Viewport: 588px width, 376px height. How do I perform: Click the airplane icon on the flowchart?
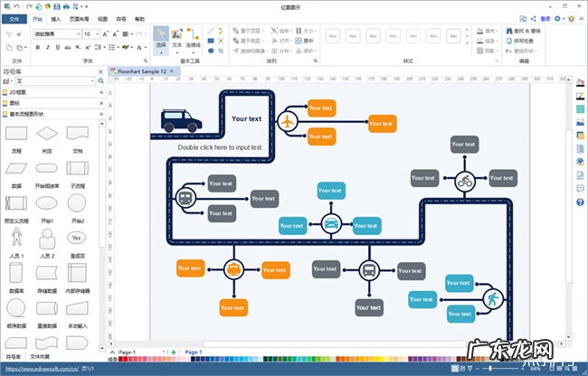coord(288,121)
